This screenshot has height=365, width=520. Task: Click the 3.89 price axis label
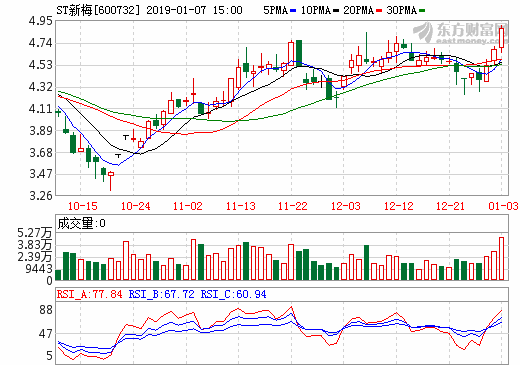[x=40, y=130]
